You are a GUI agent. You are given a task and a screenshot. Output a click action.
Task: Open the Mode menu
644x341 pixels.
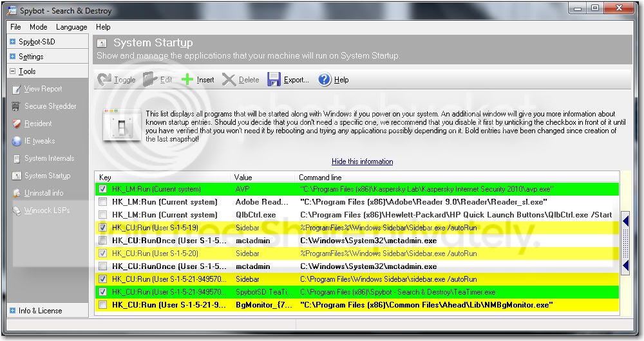38,26
